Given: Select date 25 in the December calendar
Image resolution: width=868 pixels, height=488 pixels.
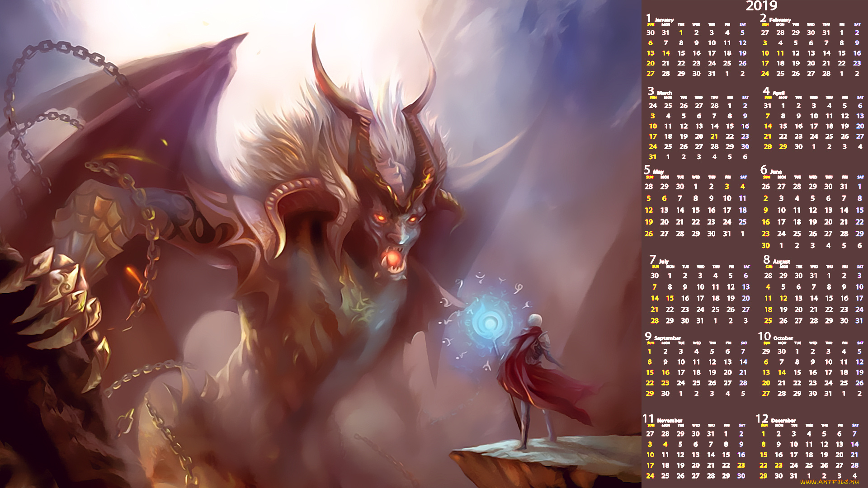Looking at the screenshot, I should point(809,465).
